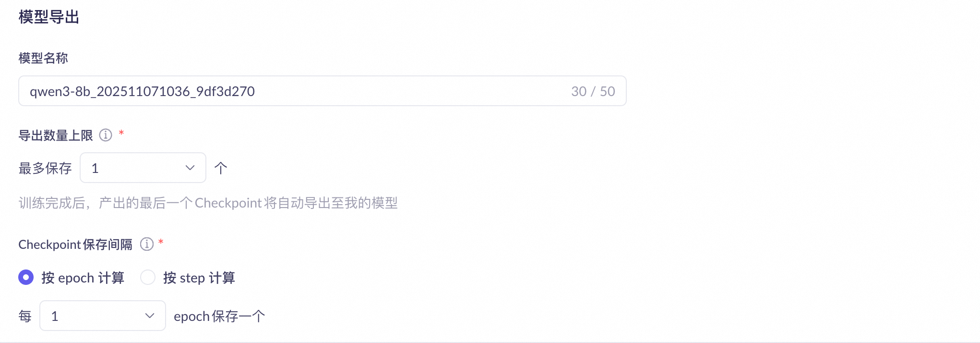The image size is (980, 343).
Task: Click the Checkpoint auto-export hint text
Action: tap(208, 203)
